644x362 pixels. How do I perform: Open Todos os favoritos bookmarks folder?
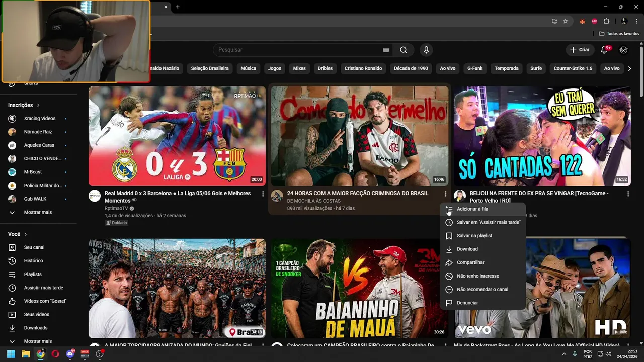(619, 33)
